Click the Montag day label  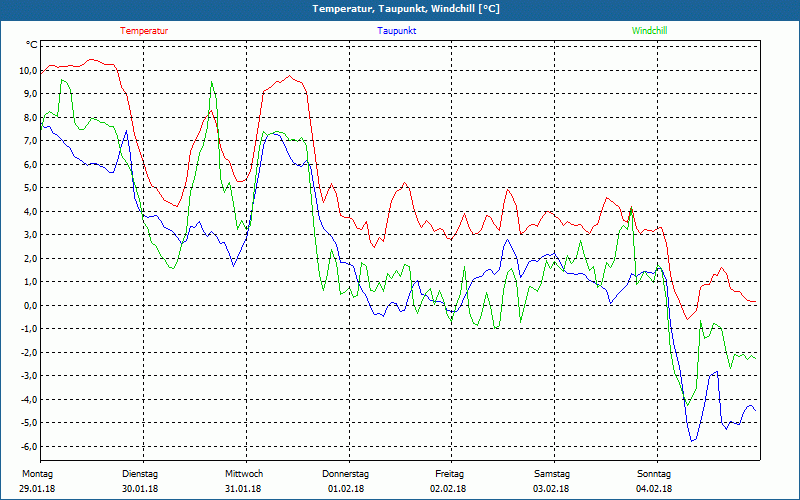37,474
